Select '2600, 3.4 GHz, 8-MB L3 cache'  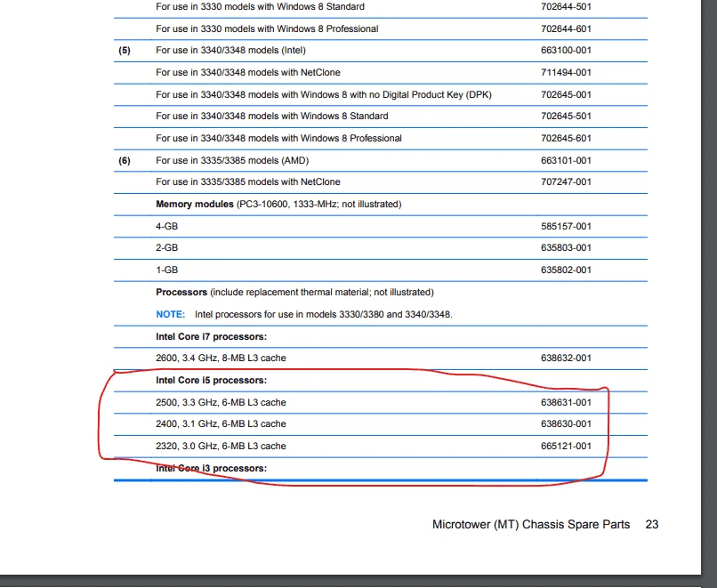click(x=221, y=358)
